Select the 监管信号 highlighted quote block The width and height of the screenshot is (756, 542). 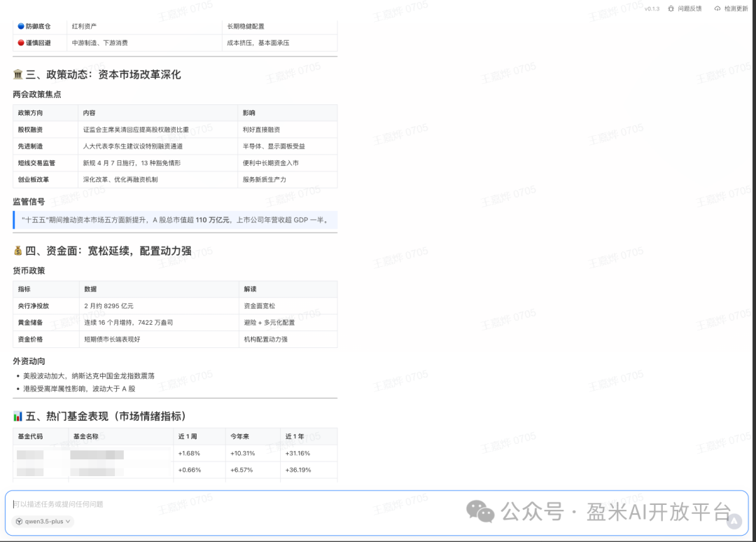[174, 220]
